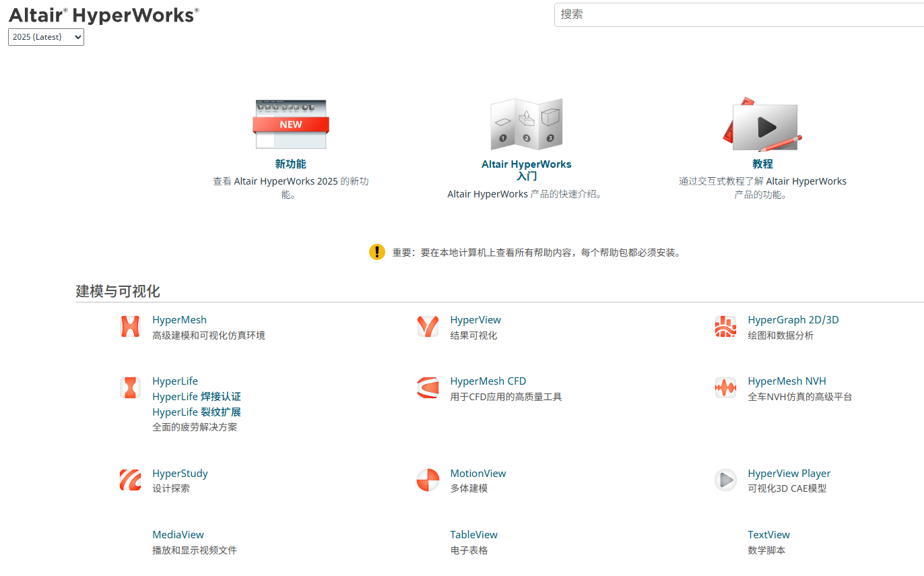Select the HyperMesh CFD icon
924x576 pixels.
428,387
